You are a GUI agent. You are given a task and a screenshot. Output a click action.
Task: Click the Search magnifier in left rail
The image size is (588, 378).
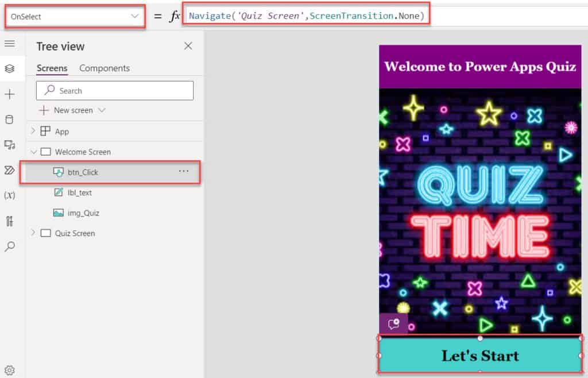click(x=10, y=246)
